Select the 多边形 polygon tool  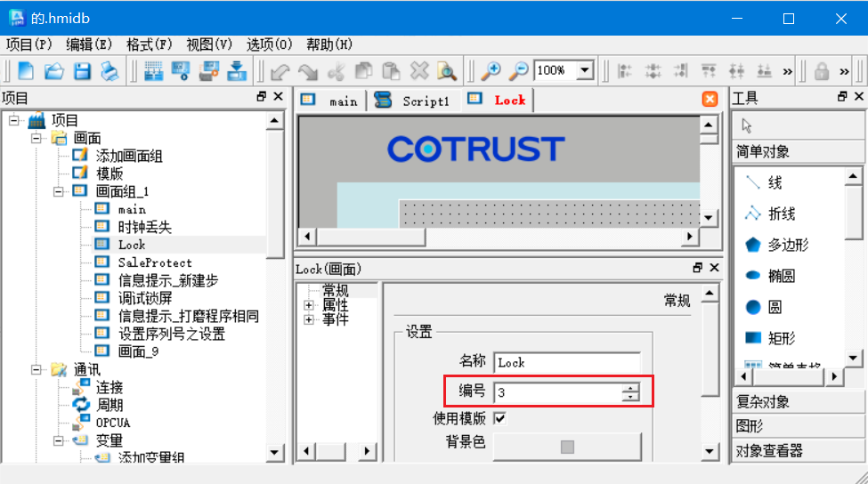[x=776, y=245]
